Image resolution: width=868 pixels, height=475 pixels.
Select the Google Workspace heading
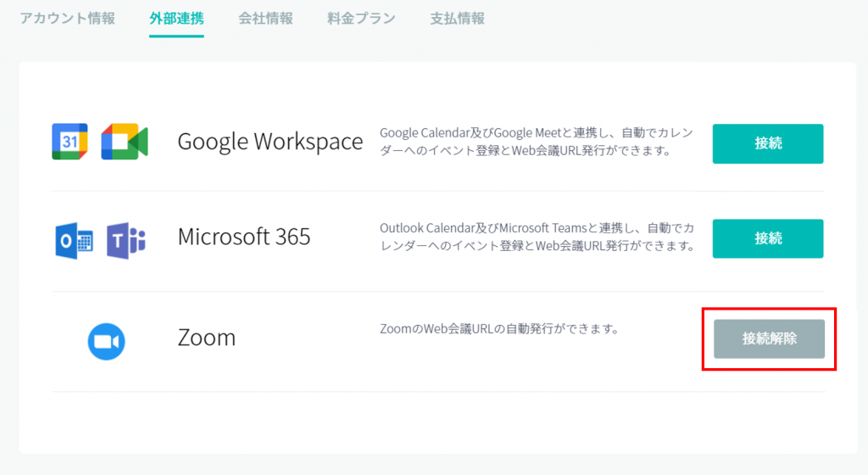point(270,142)
